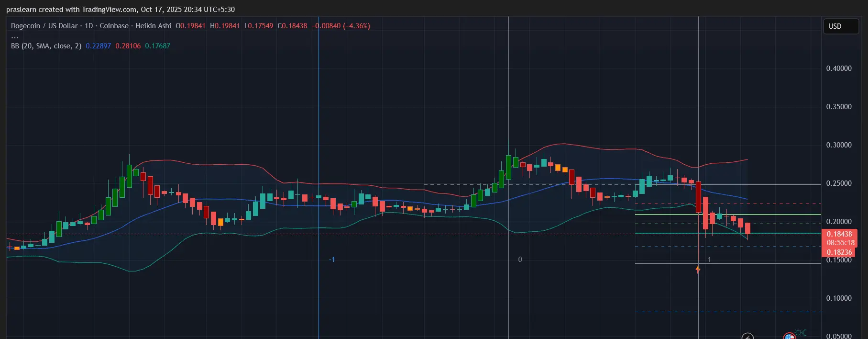The image size is (868, 339).
Task: Click the blue "-1" marker label
Action: pyautogui.click(x=332, y=260)
